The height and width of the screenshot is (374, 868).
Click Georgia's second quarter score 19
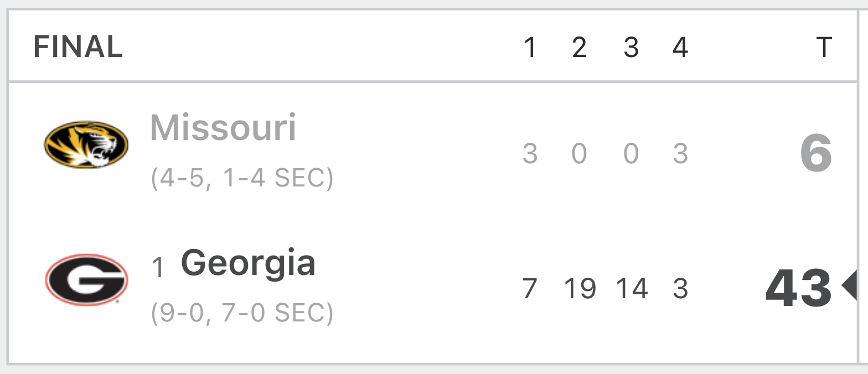580,289
